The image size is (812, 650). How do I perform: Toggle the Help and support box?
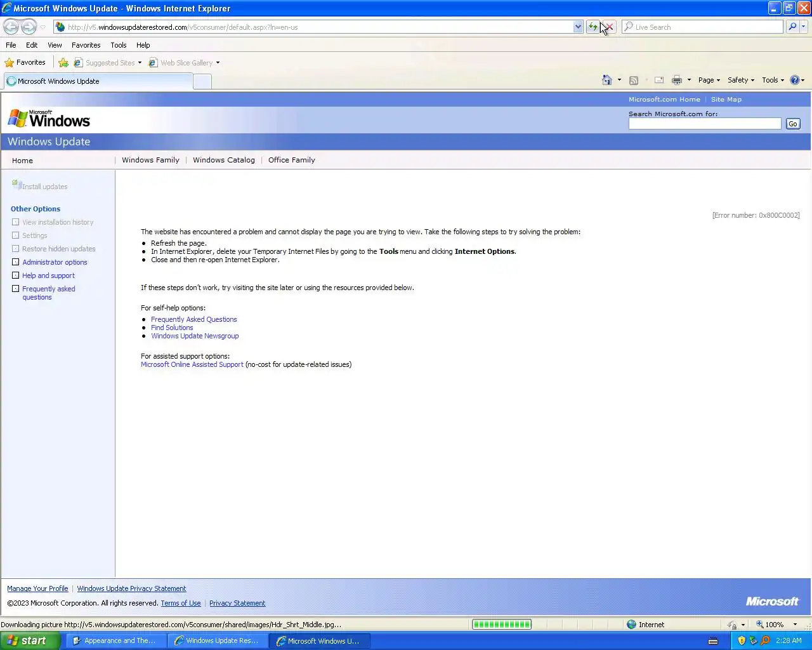[16, 275]
